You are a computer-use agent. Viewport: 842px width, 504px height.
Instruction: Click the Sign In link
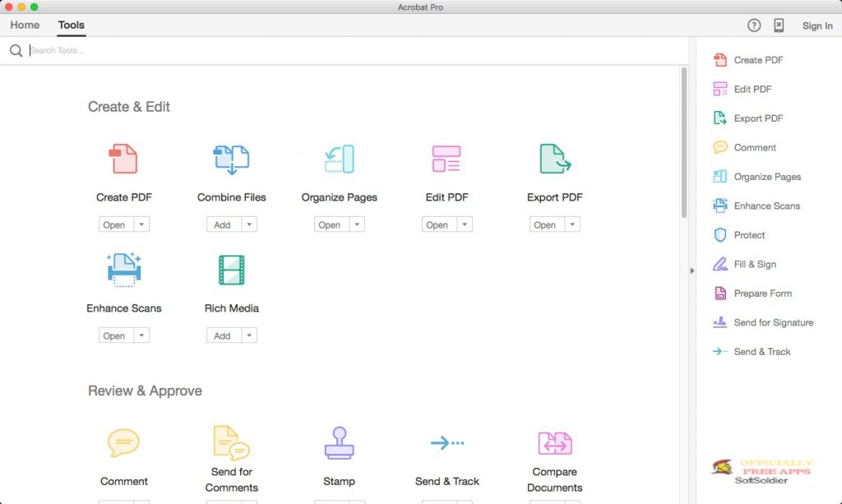pos(817,25)
